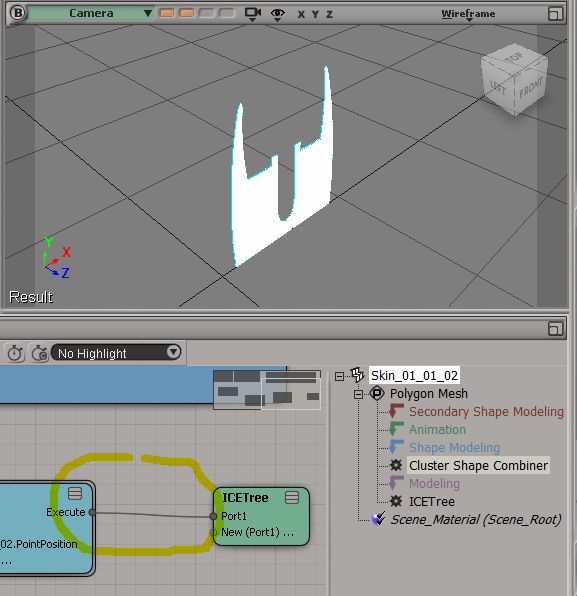This screenshot has width=577, height=596.
Task: Click the B viewport letter icon
Action: click(17, 13)
